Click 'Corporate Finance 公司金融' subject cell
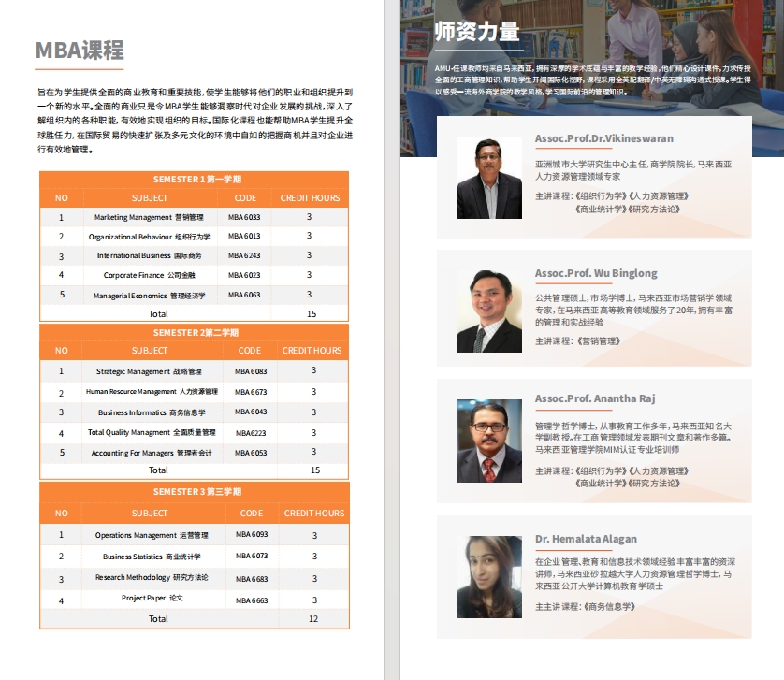 coord(149,275)
